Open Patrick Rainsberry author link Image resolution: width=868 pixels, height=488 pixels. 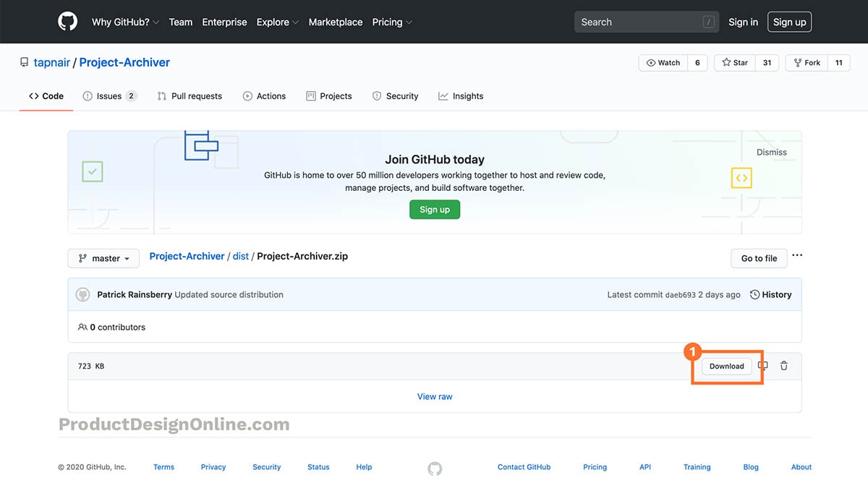(x=135, y=295)
